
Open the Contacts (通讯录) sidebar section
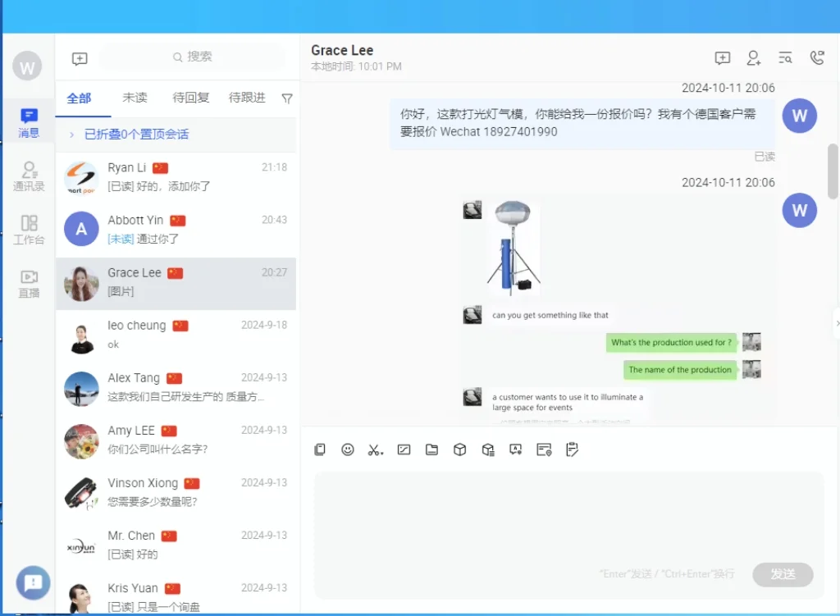pyautogui.click(x=29, y=176)
